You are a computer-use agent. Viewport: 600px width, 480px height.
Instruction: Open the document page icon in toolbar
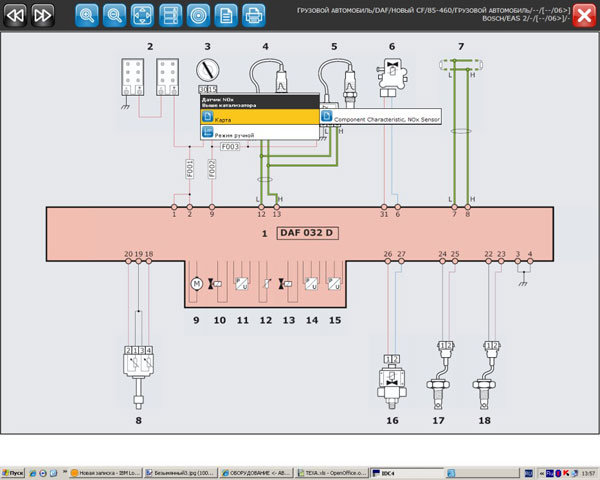point(226,15)
